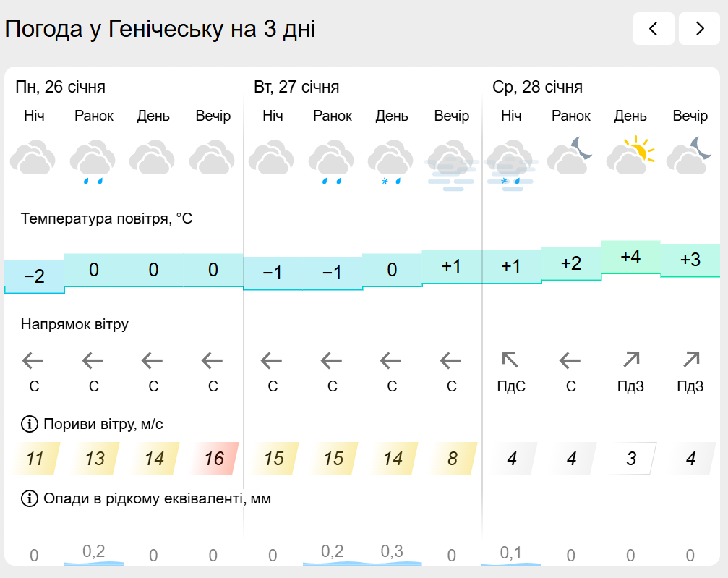Screen dimensions: 728x578
Task: Click the Wednesday Вечір moon-and-cloud icon
Action: (x=690, y=156)
